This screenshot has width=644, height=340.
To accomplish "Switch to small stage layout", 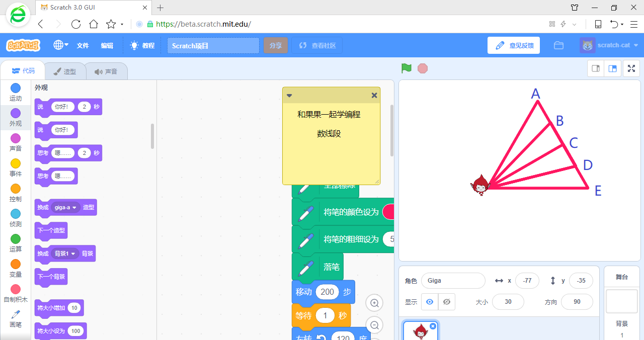I will [596, 69].
